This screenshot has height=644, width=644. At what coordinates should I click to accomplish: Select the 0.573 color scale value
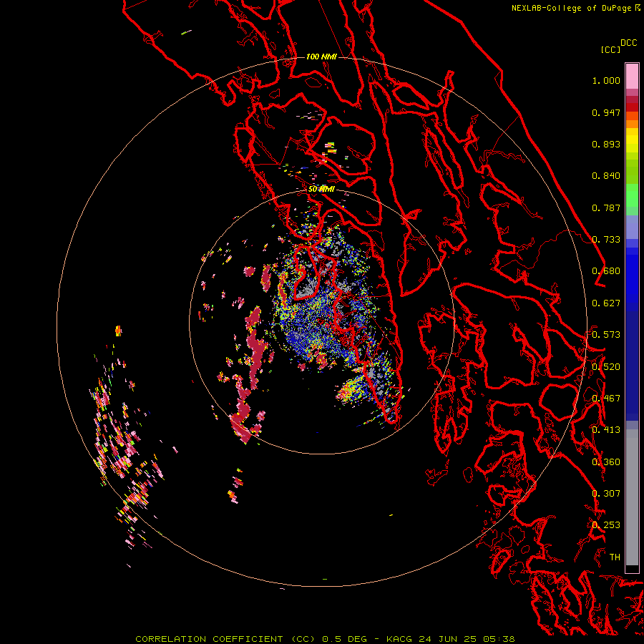click(x=606, y=335)
